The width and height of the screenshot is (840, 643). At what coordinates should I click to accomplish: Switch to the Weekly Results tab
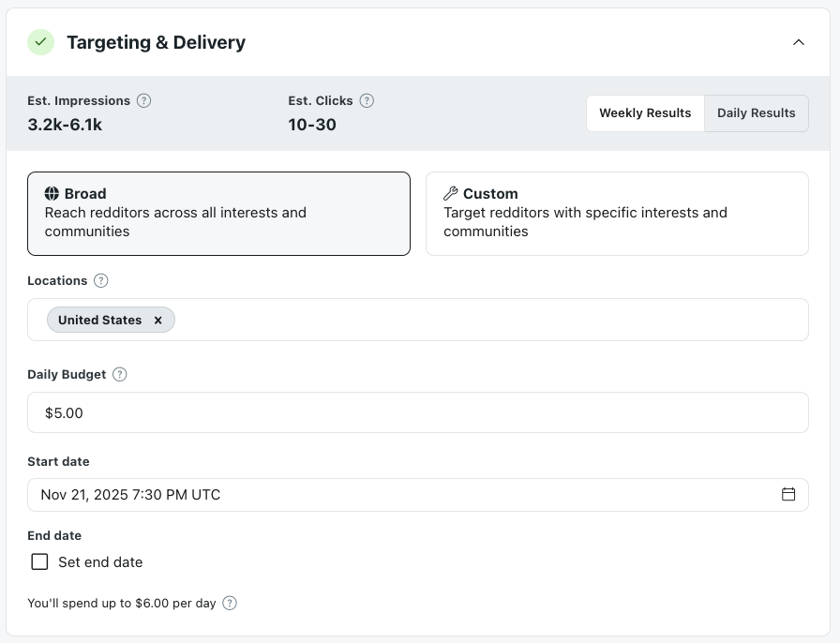[645, 112]
